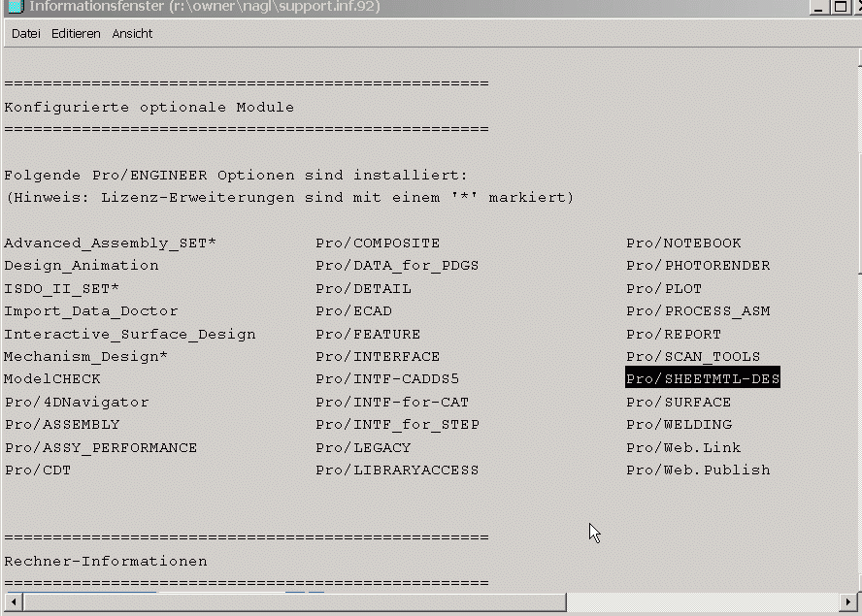Click the Pro/INTERFACE text entry

click(x=378, y=357)
